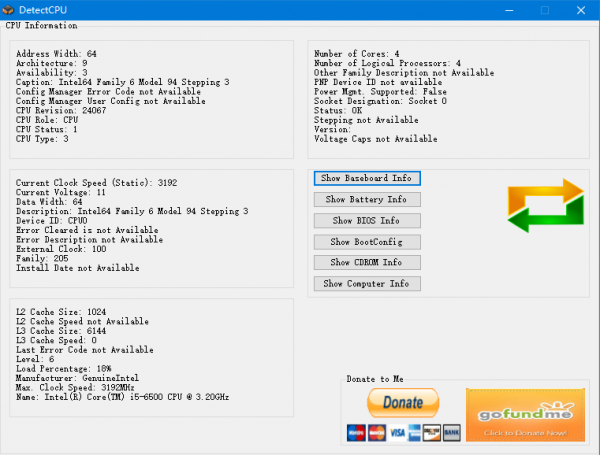This screenshot has height=455, width=600.
Task: Click the 'Architecture: 9' line
Action: (52, 63)
